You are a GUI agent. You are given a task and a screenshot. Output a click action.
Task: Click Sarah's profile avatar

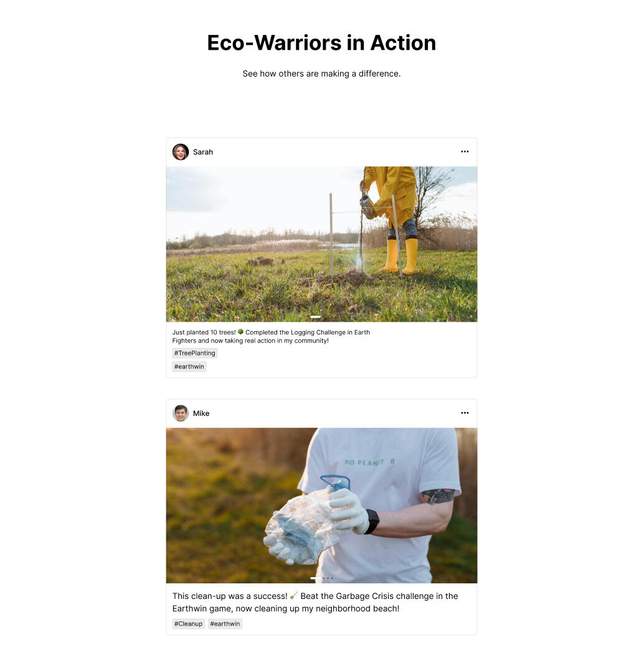180,152
